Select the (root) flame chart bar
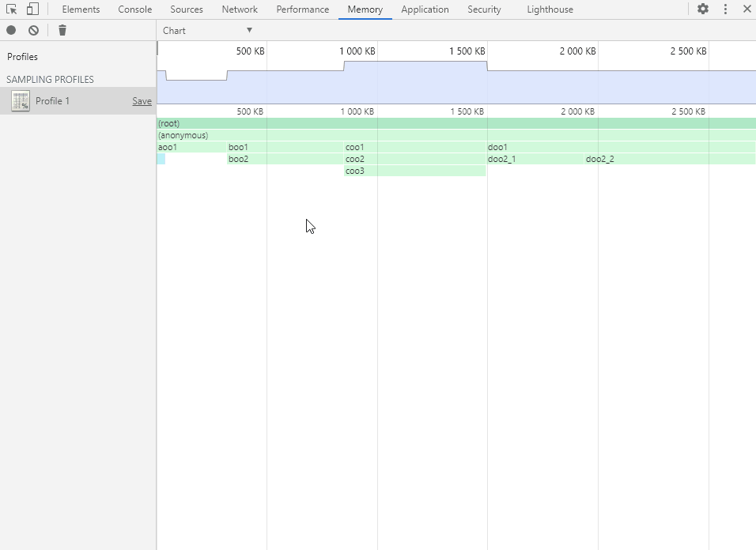Image resolution: width=756 pixels, height=550 pixels. coord(456,123)
